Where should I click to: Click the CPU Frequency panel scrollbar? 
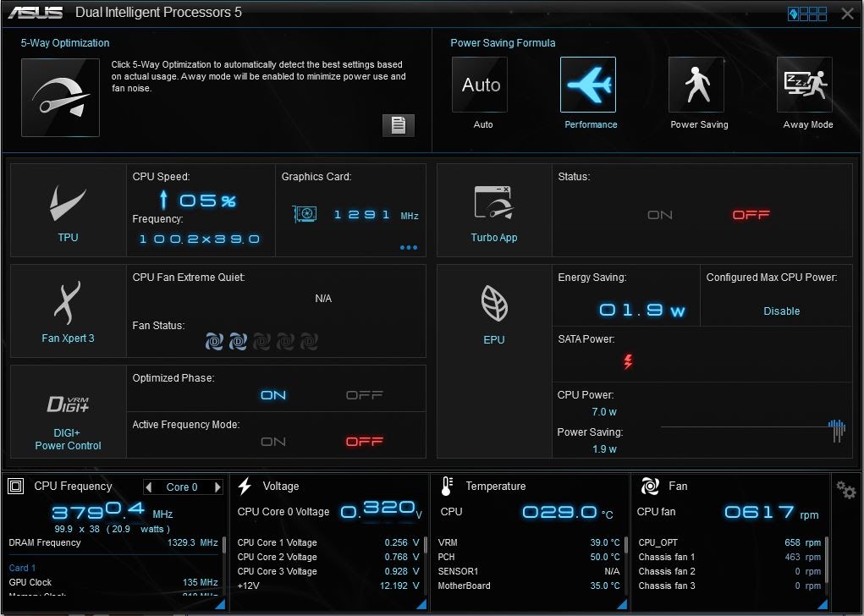(x=223, y=546)
